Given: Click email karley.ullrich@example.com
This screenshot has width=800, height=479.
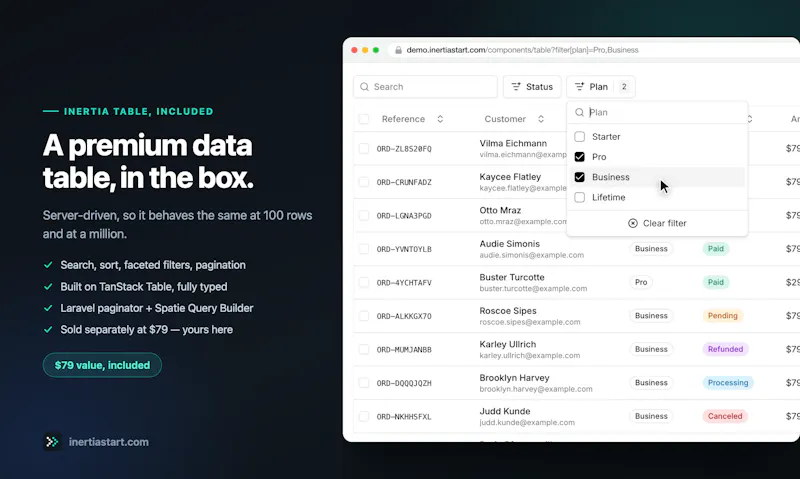Looking at the screenshot, I should point(530,356).
